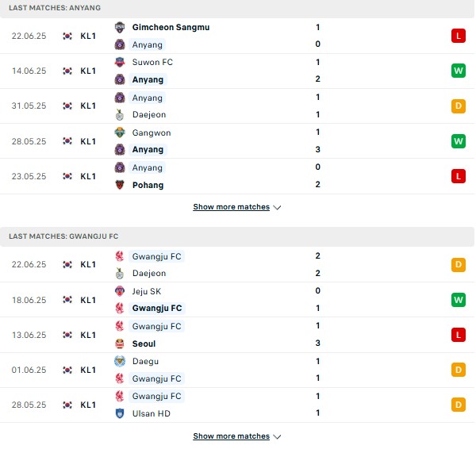Expand Show more matches under Anyang

point(232,207)
